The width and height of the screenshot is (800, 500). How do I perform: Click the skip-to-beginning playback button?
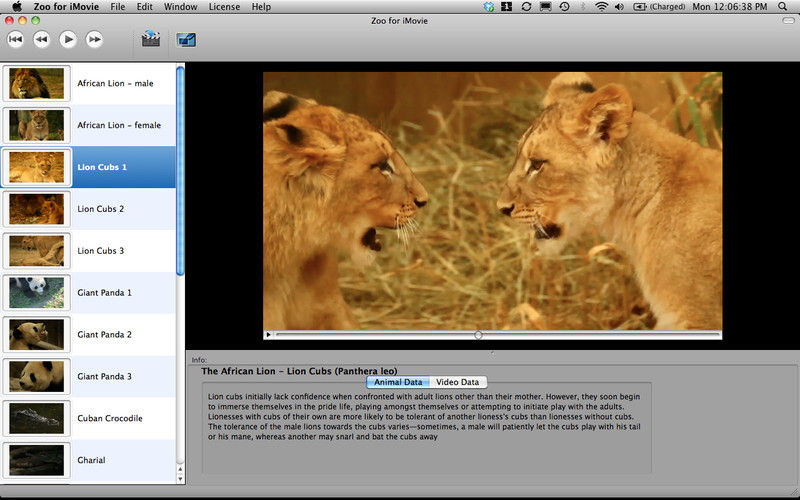coord(15,39)
